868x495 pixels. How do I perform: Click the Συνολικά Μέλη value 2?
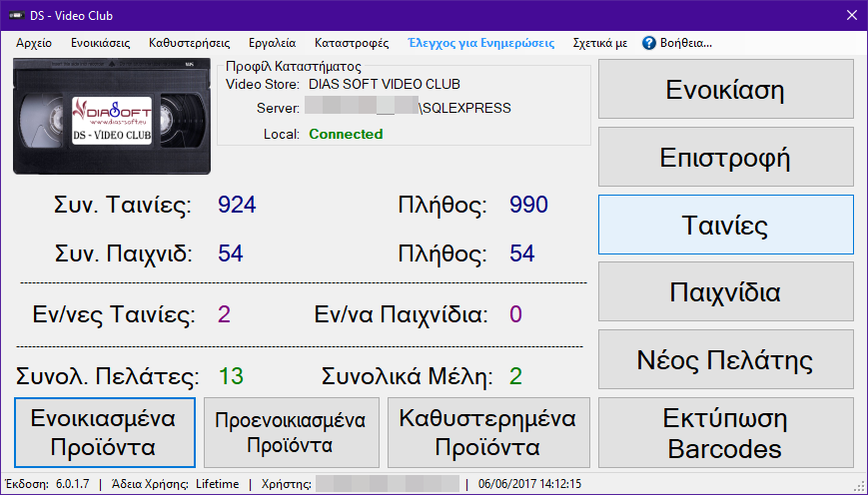[515, 376]
